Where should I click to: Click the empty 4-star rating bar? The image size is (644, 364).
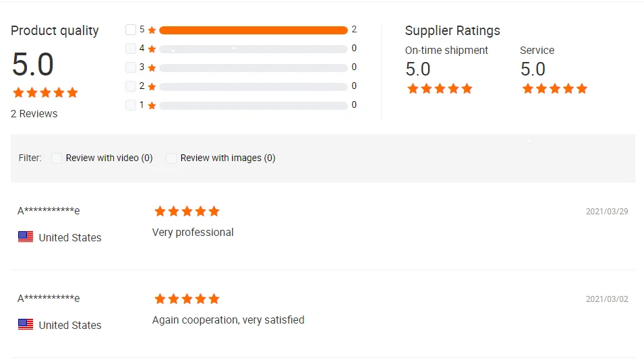(253, 49)
